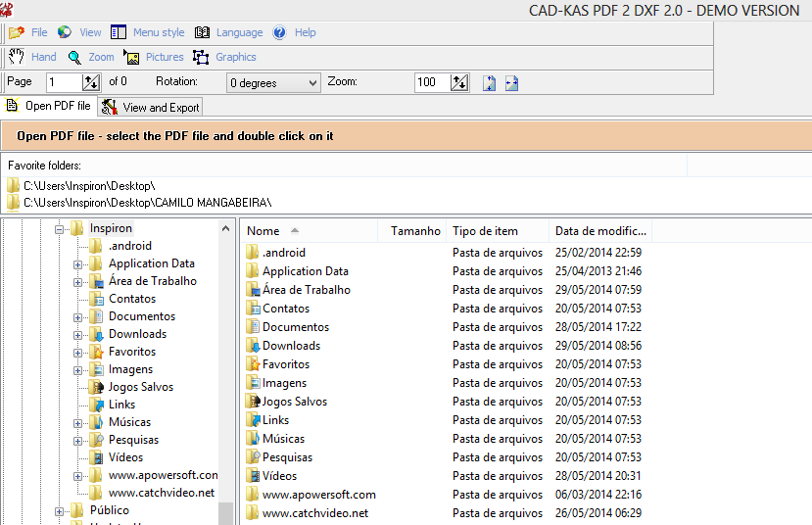
Task: Click the Zoom tool label
Action: (101, 57)
